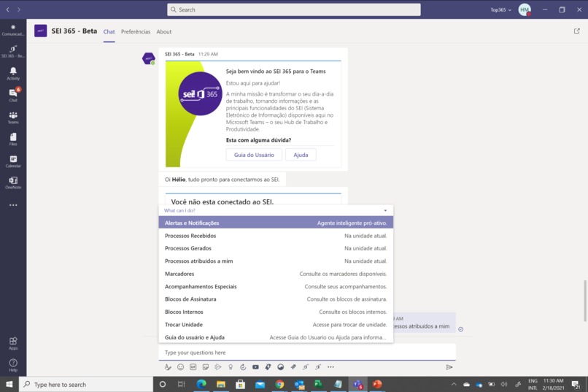Send the message with arrow button
This screenshot has height=392, width=588.
(449, 367)
